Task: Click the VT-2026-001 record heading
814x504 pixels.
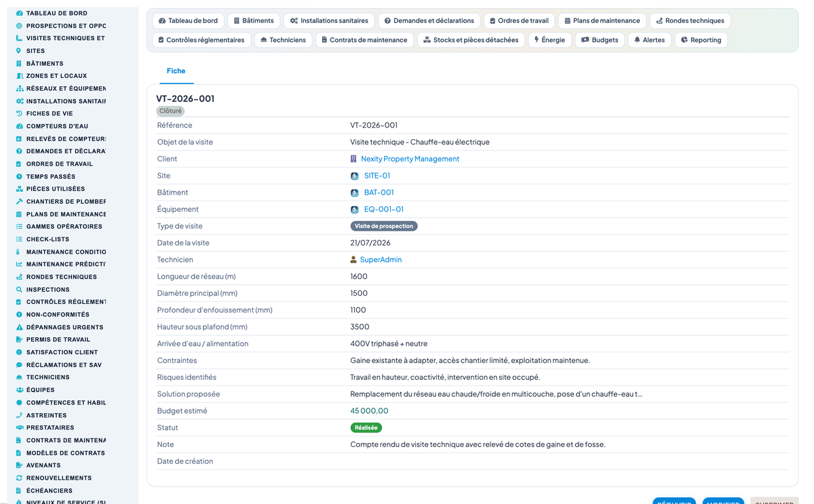Action: tap(185, 98)
